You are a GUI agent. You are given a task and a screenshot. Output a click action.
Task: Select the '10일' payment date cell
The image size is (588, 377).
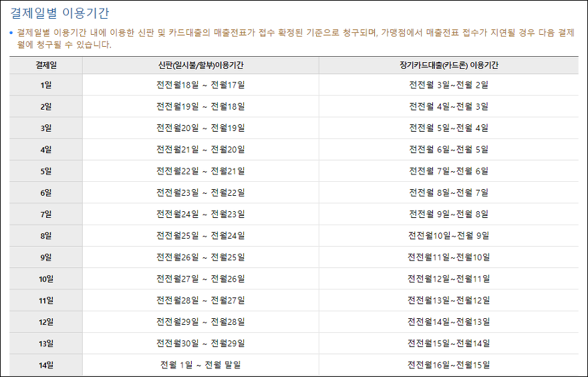tap(46, 279)
